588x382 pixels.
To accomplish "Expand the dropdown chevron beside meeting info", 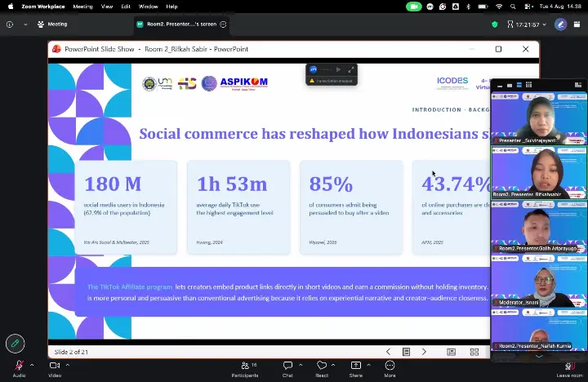I will (25, 24).
